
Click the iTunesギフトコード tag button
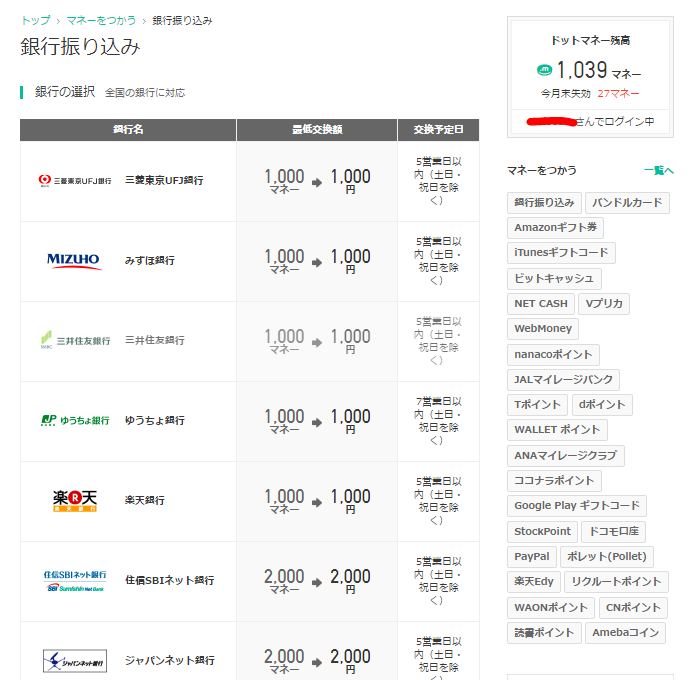click(561, 253)
